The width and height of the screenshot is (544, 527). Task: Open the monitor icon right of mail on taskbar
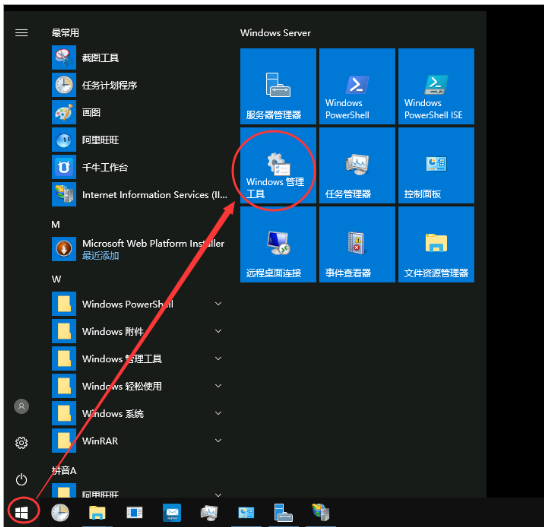209,512
